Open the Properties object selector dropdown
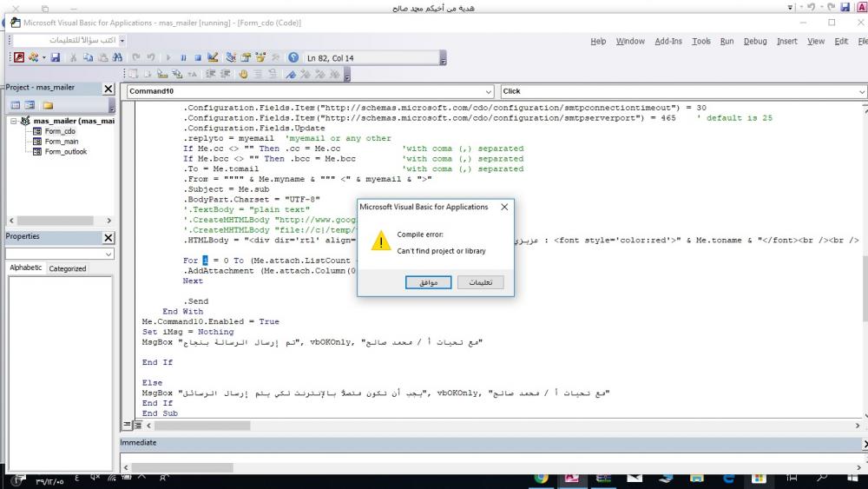 [108, 254]
